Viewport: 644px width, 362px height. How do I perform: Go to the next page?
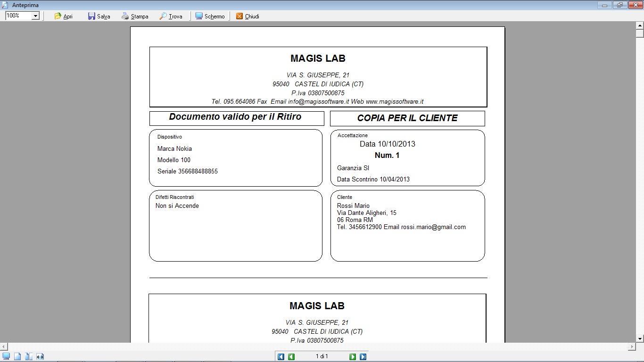[x=353, y=357]
